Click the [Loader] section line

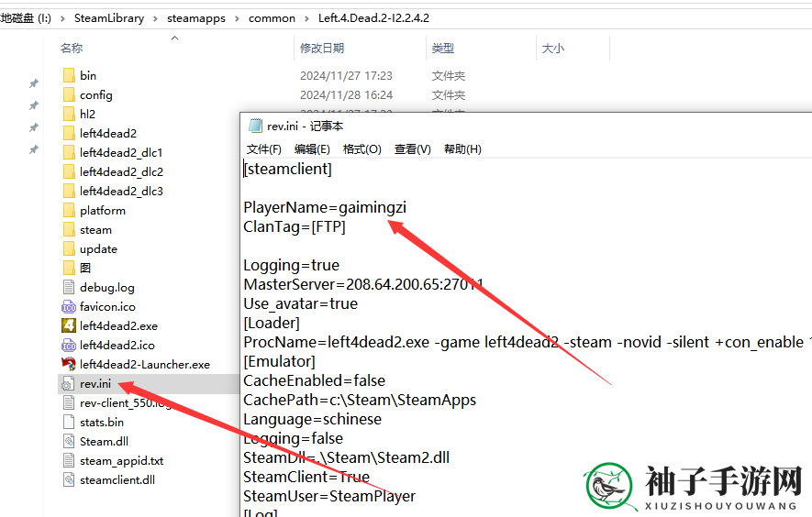pyautogui.click(x=272, y=323)
